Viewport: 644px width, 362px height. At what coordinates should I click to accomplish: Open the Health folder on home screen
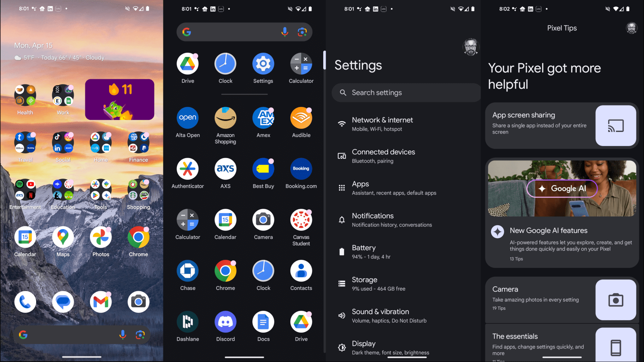pos(25,95)
